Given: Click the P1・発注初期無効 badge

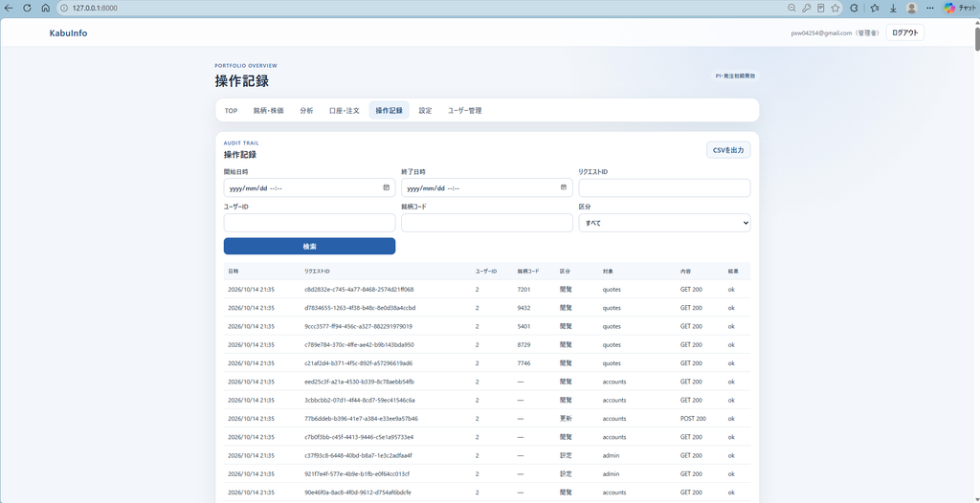Looking at the screenshot, I should (735, 76).
